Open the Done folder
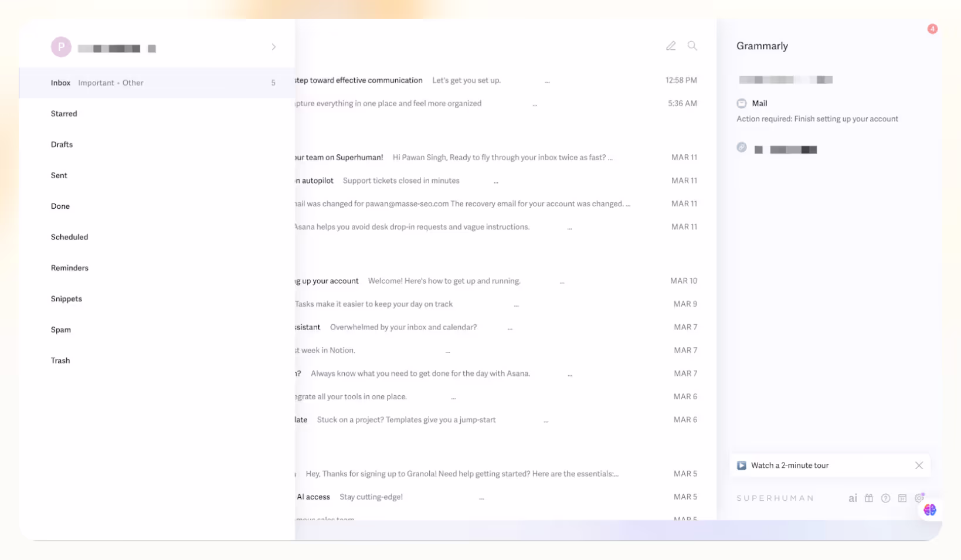 [x=60, y=206]
